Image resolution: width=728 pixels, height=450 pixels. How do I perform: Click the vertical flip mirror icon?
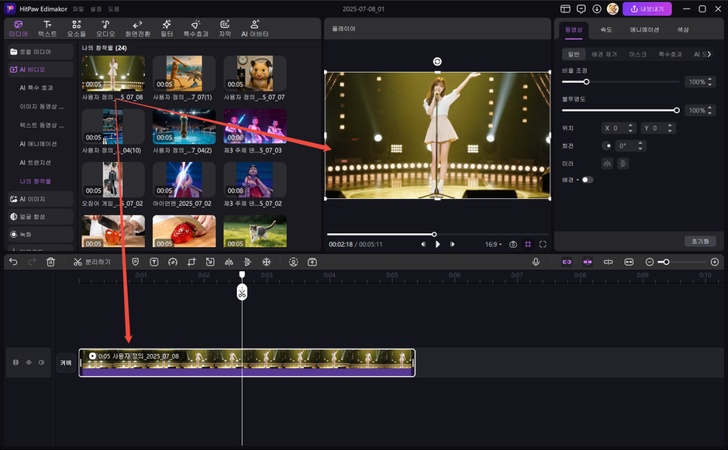tap(623, 163)
